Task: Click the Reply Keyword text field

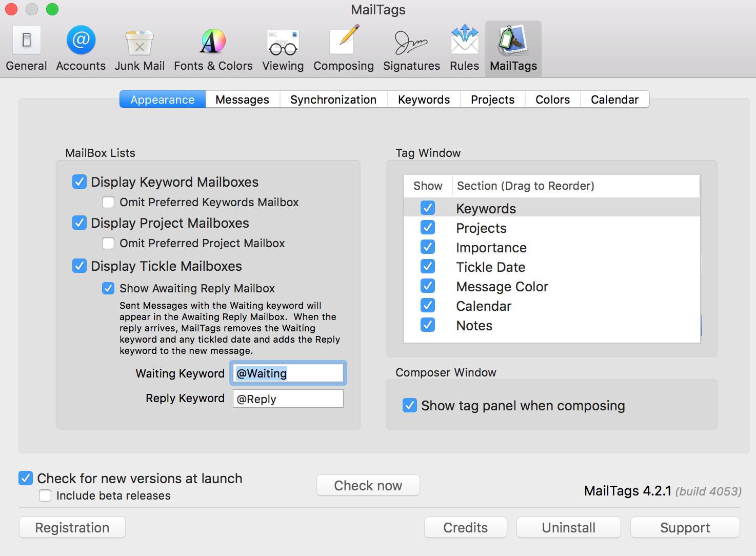Action: pyautogui.click(x=288, y=399)
